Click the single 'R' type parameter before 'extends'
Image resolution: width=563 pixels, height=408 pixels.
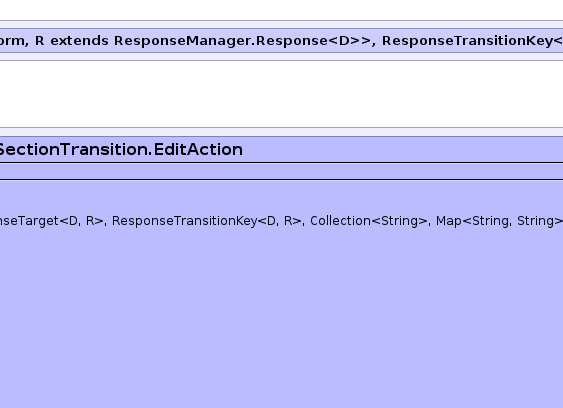pos(39,41)
